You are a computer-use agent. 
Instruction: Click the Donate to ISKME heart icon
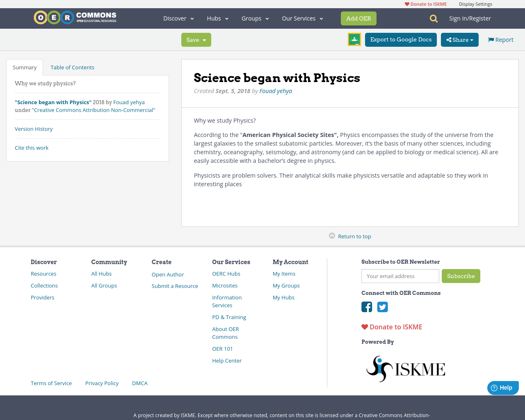406,3
